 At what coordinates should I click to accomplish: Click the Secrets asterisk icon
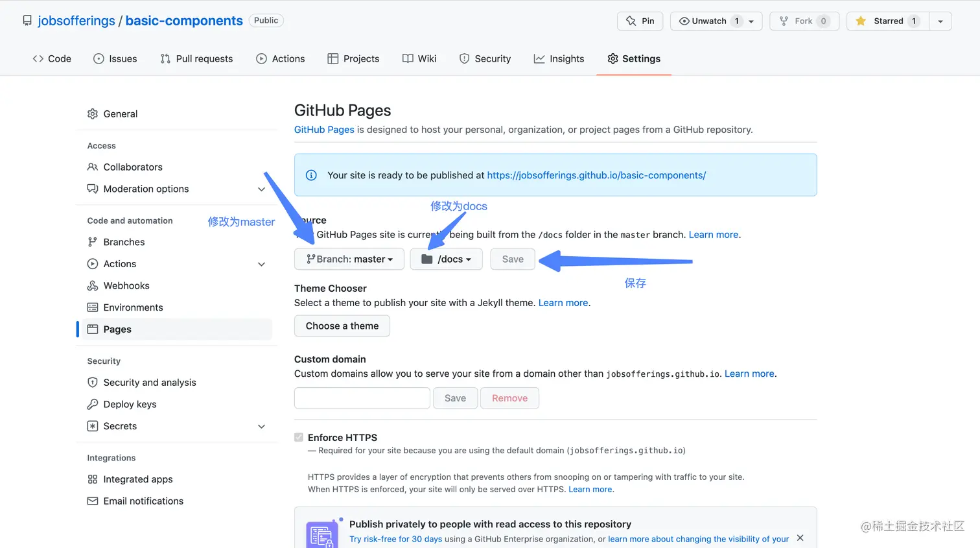93,426
